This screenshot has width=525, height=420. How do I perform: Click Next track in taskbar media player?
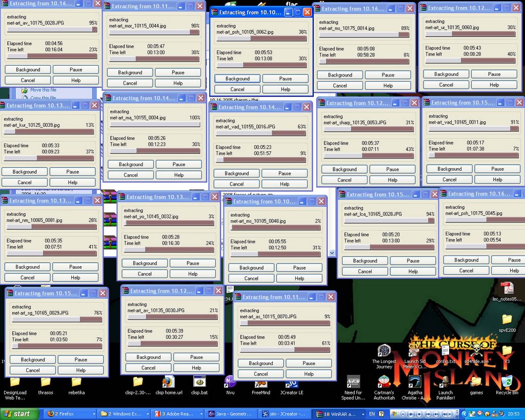point(436,414)
